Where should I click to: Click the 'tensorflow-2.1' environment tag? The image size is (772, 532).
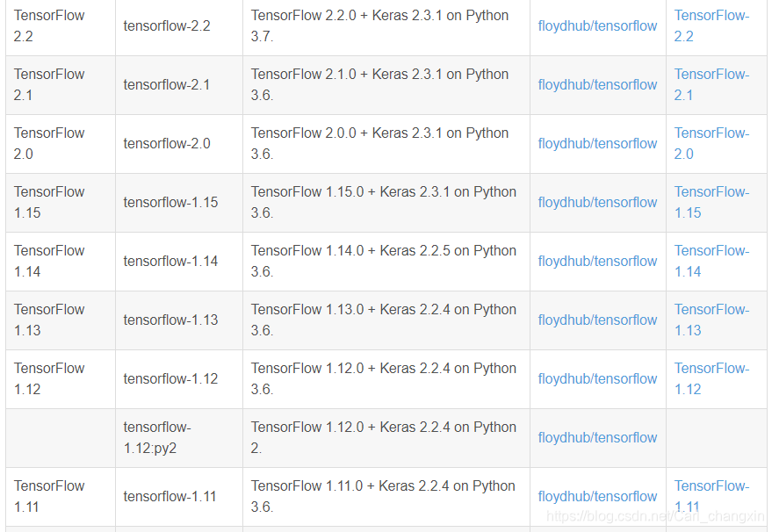(166, 84)
